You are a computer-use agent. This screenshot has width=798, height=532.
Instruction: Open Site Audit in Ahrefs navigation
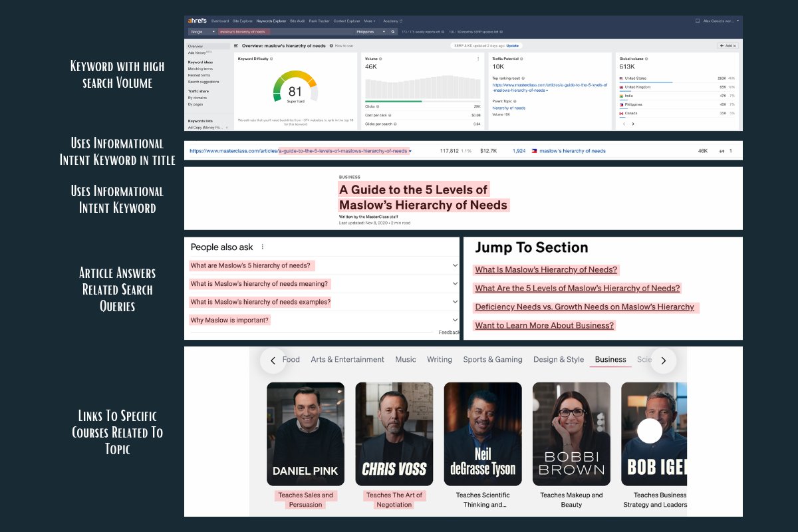point(297,21)
